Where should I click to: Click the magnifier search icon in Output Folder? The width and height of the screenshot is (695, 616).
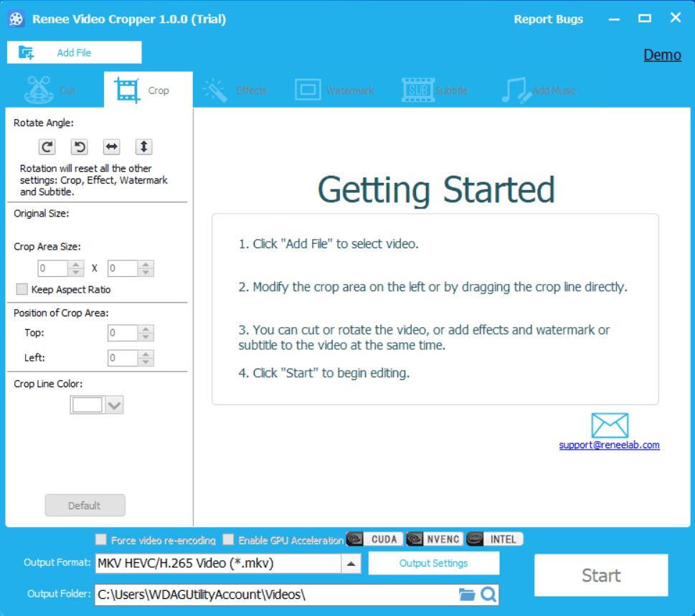coord(488,594)
